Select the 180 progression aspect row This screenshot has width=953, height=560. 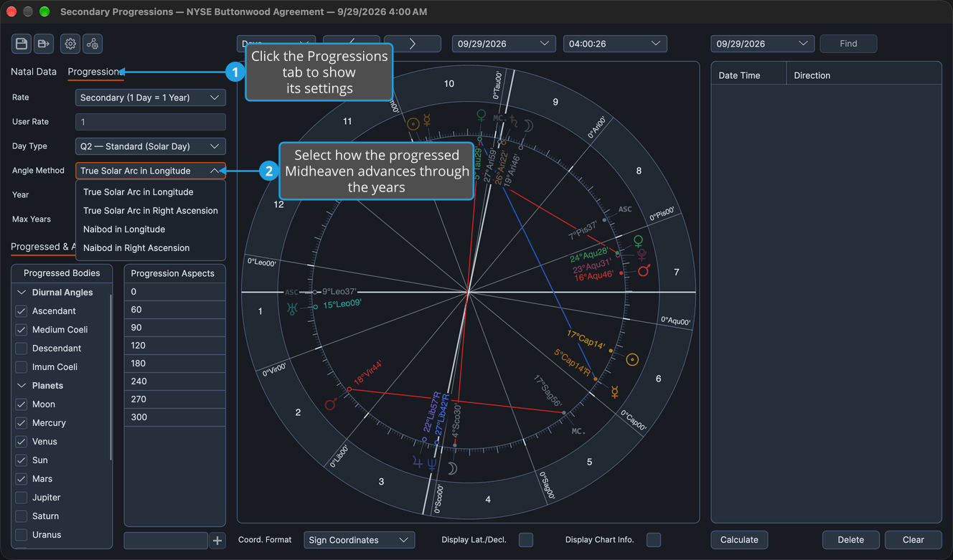(x=175, y=364)
